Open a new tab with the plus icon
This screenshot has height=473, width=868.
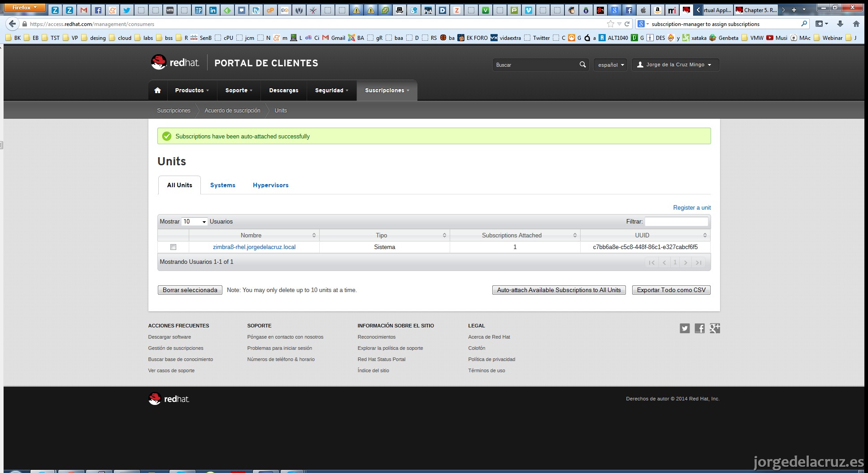(794, 9)
